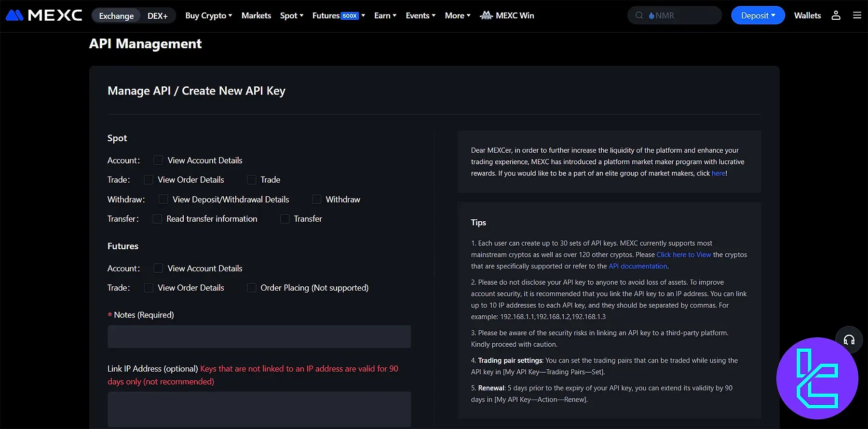The height and width of the screenshot is (429, 868).
Task: Click the search magnifier icon
Action: coord(639,15)
